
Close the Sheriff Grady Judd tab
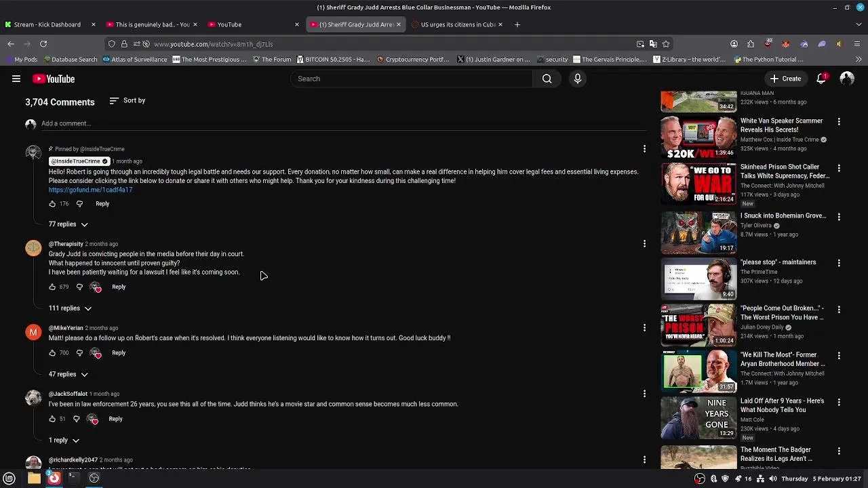tap(399, 24)
